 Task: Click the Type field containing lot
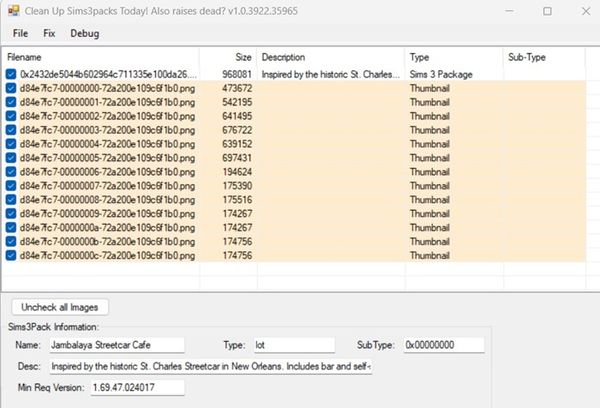tap(294, 345)
